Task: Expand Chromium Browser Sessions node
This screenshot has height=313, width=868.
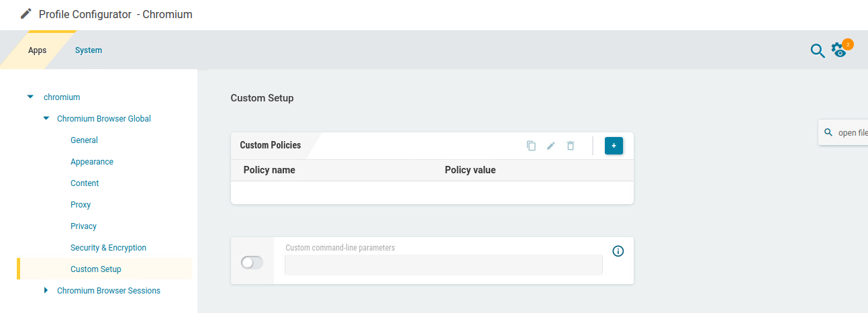Action: point(46,291)
